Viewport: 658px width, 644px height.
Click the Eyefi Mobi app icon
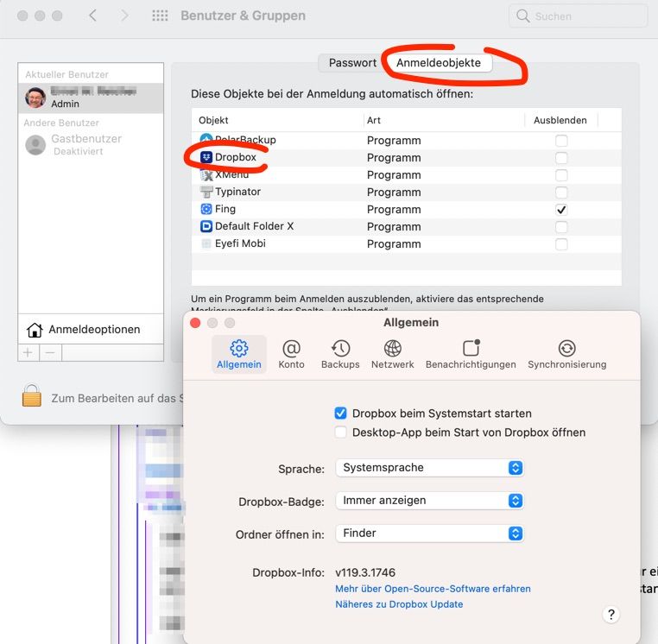pyautogui.click(x=206, y=243)
